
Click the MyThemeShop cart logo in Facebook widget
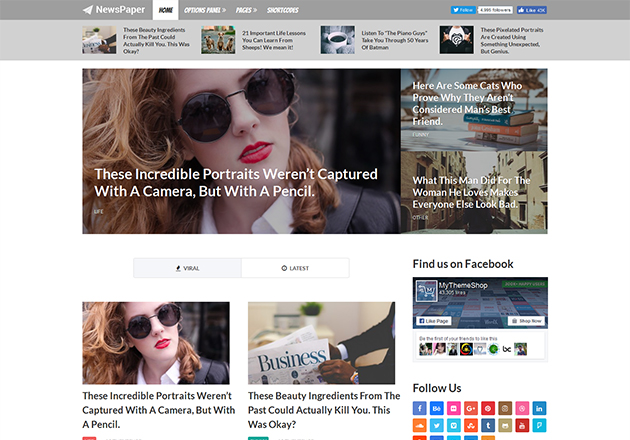[426, 291]
